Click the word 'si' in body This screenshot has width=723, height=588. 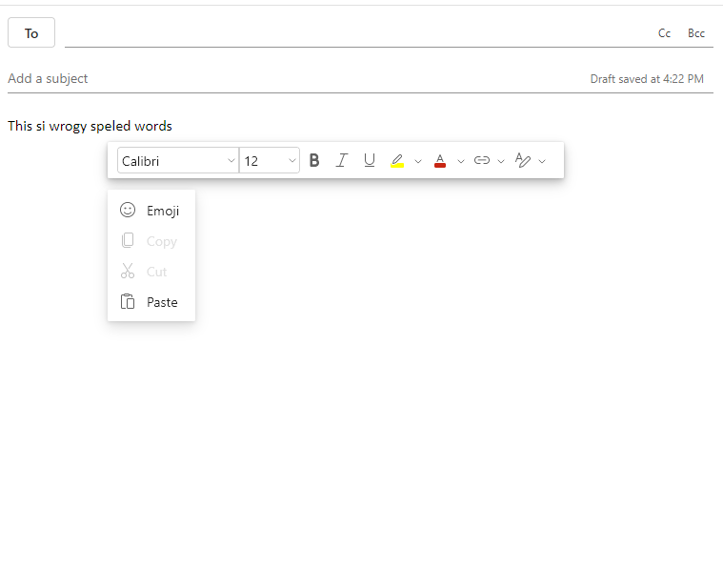pyautogui.click(x=41, y=127)
